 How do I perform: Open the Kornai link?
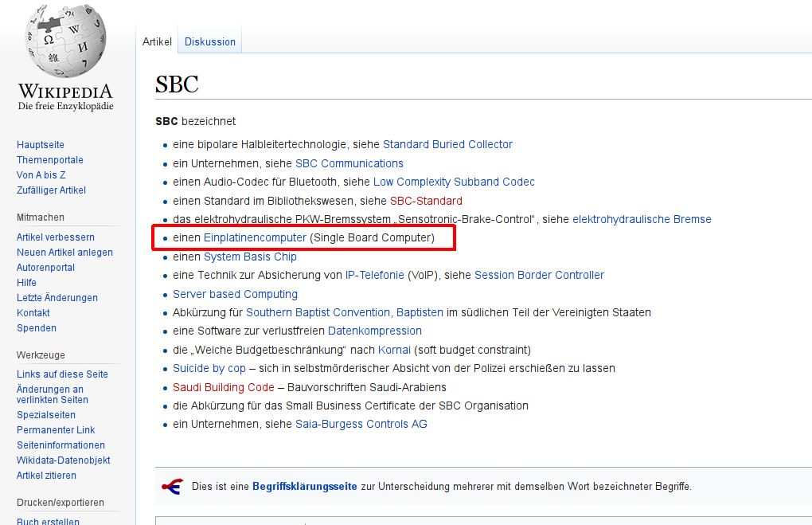coord(394,350)
